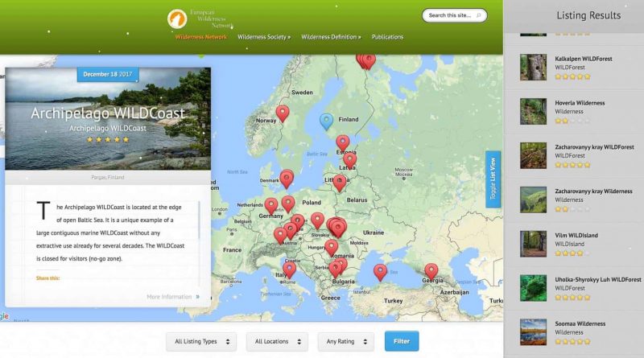Click the Vilm WILDIsland thumbnail

[533, 244]
